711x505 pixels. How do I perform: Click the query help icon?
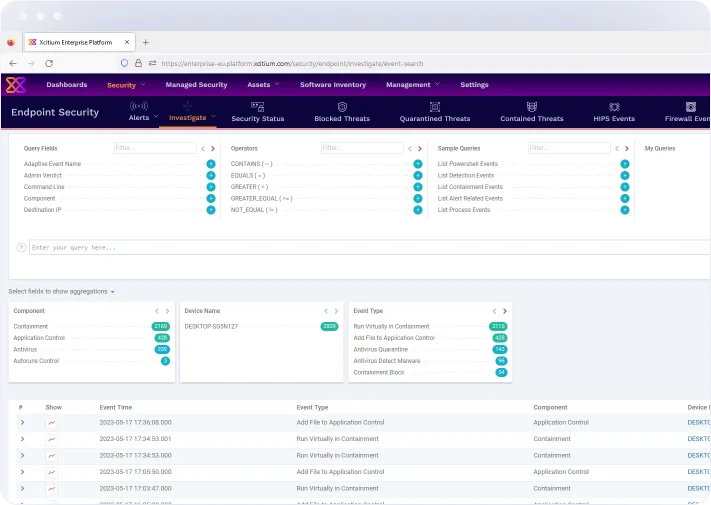(21, 248)
